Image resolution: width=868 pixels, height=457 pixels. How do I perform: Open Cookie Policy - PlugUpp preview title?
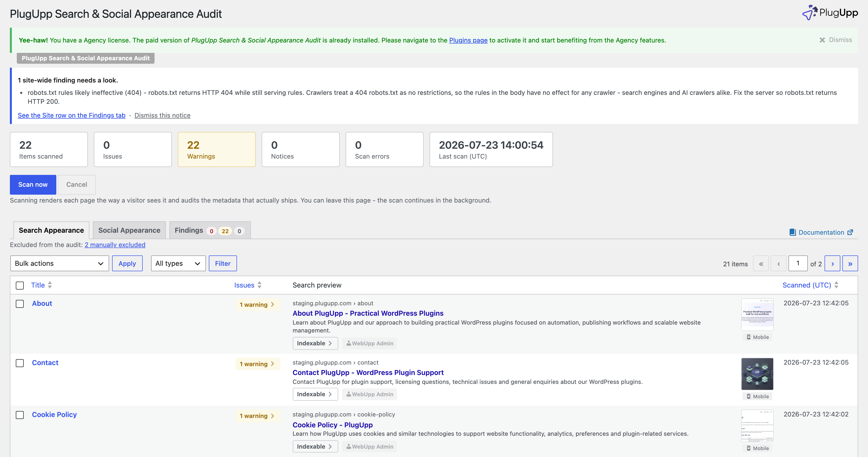(333, 425)
